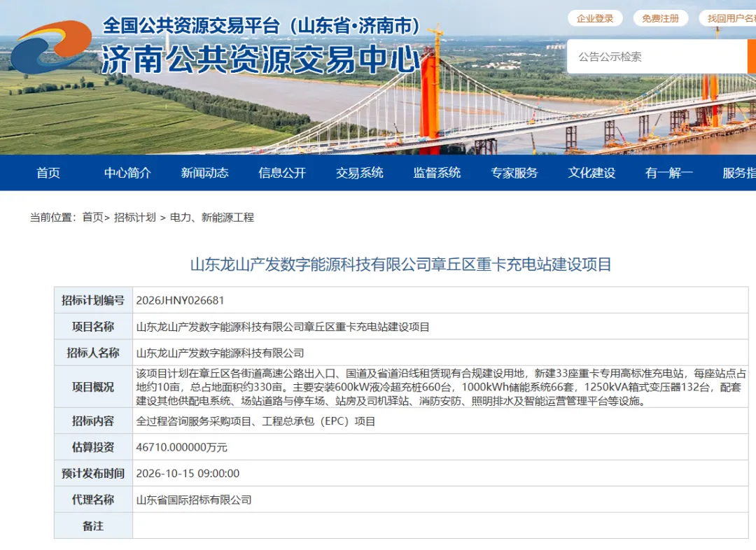Click the 备注 row label

point(93,526)
